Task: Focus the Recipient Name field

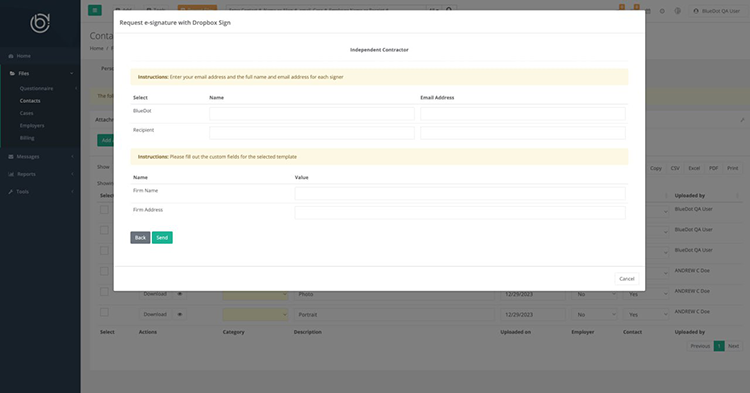Action: click(312, 132)
